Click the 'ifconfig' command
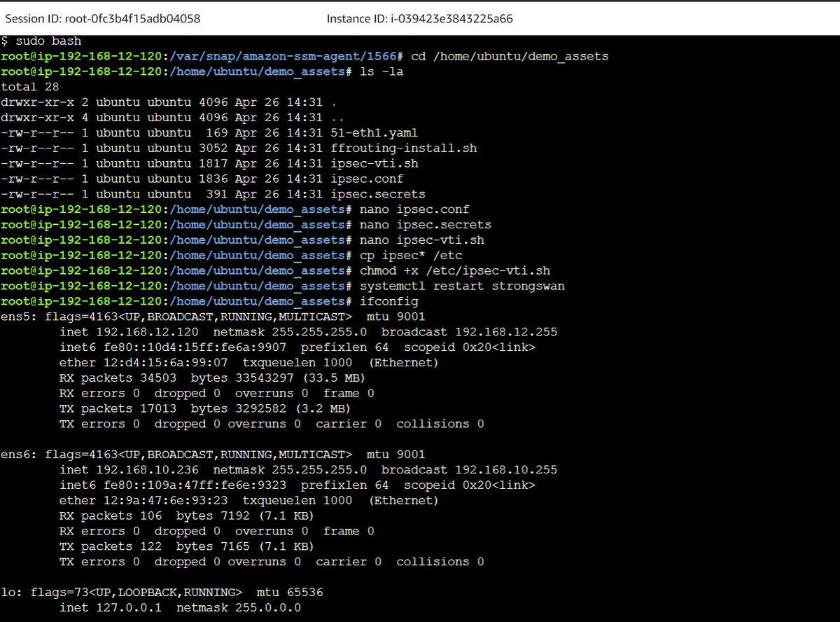The height and width of the screenshot is (622, 840). coord(389,301)
